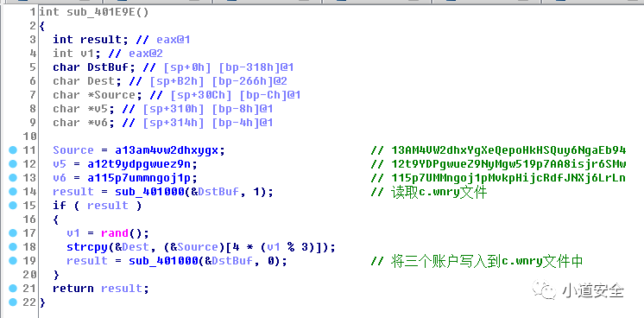
Task: Click line number 10 in the margin
Action: click(30, 137)
